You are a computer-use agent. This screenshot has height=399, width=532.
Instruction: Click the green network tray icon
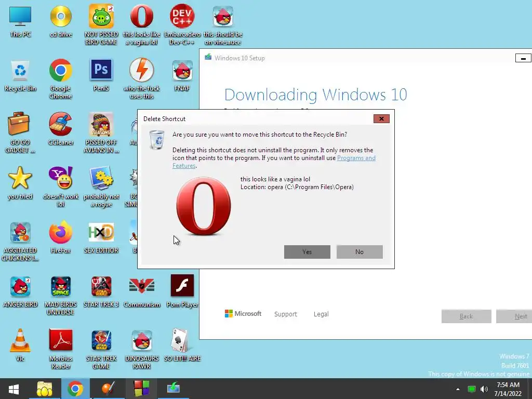pyautogui.click(x=472, y=389)
